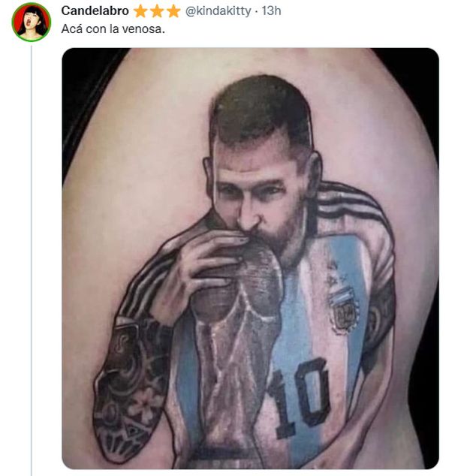Click the middle gold star emoji
458x476 pixels.
pyautogui.click(x=157, y=11)
